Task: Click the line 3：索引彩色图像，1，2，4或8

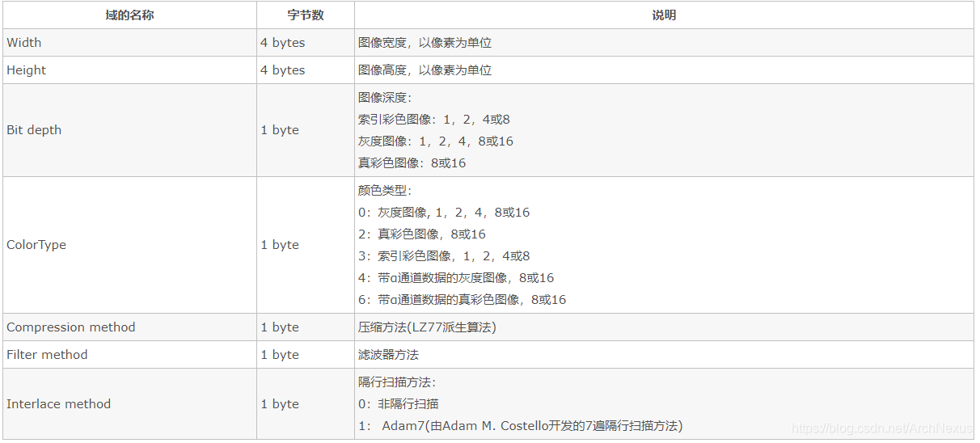Action: [x=444, y=256]
